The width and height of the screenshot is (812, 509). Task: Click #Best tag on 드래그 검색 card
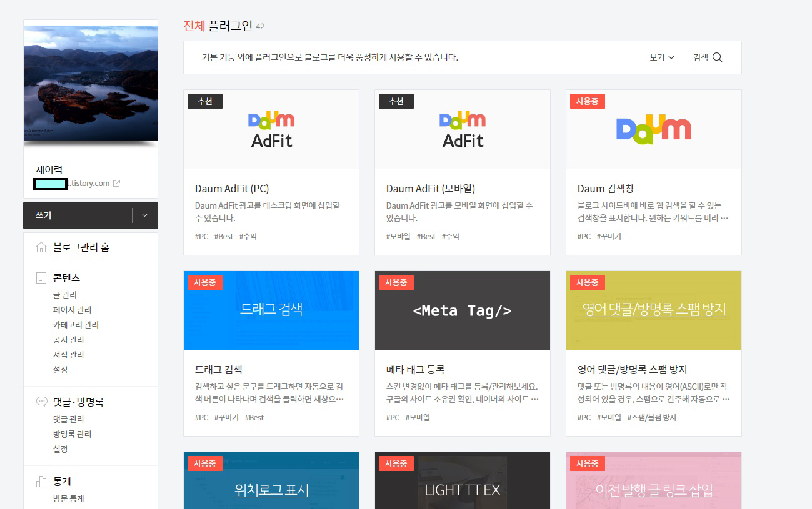(254, 418)
